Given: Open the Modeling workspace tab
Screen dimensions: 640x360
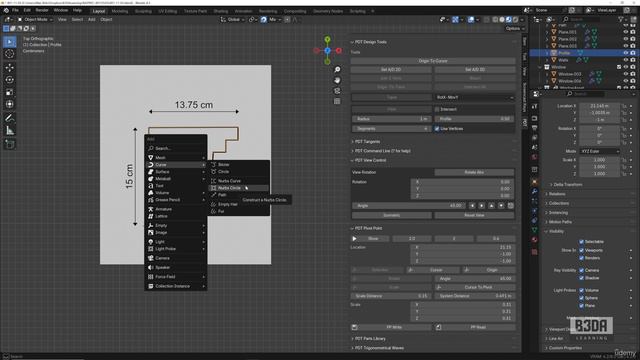Looking at the screenshot, I should click(120, 11).
